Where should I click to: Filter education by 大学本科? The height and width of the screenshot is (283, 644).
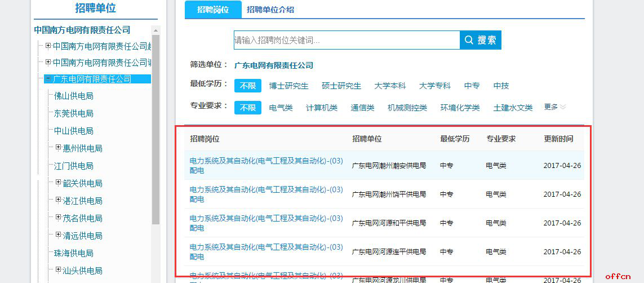click(389, 86)
